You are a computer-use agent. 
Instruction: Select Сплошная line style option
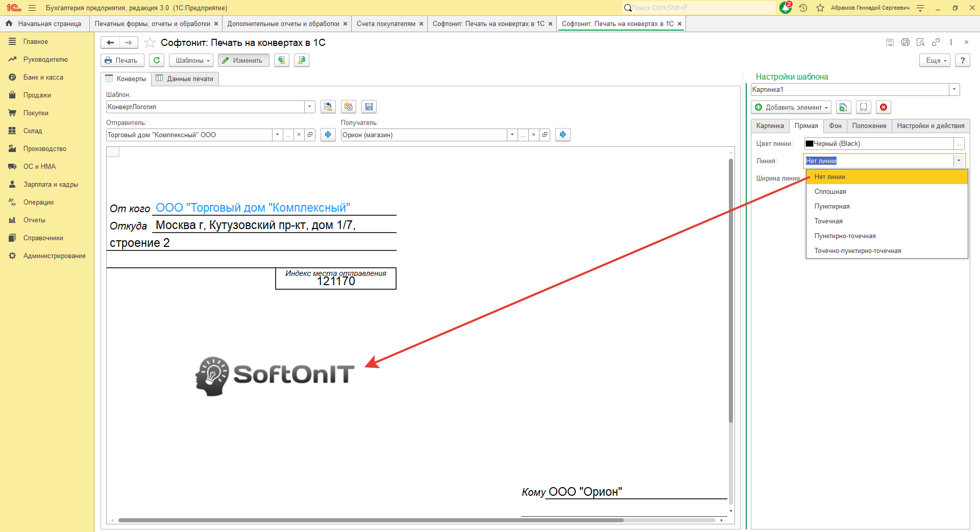(830, 192)
